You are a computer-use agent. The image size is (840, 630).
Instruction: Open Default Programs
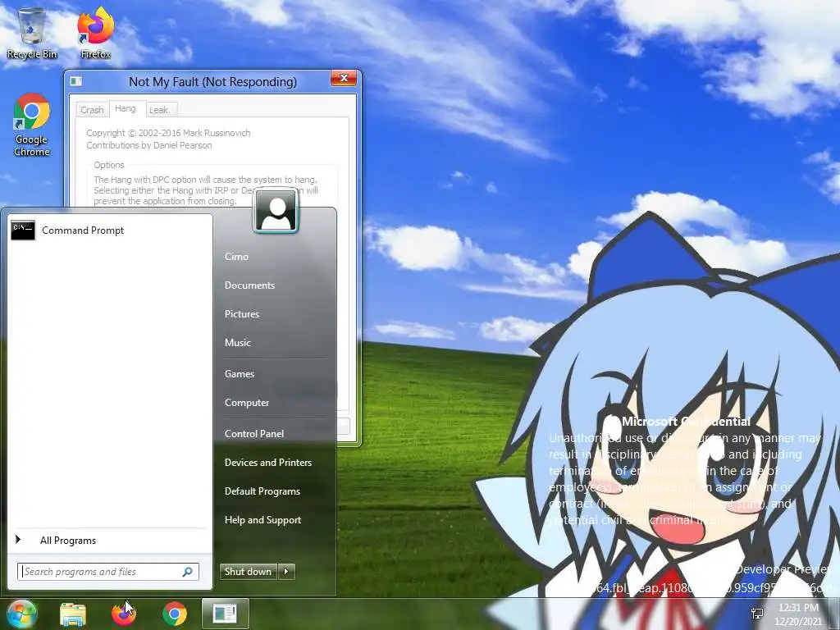(262, 491)
